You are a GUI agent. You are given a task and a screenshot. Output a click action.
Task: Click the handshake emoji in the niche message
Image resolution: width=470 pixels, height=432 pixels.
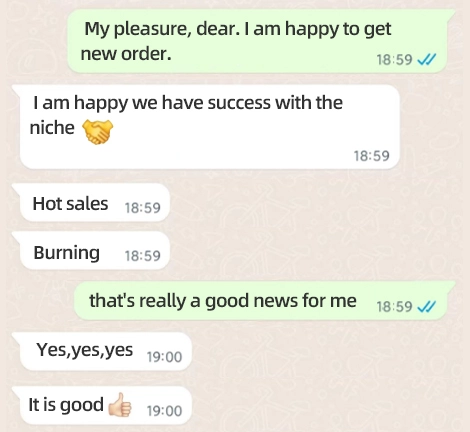coord(98,132)
